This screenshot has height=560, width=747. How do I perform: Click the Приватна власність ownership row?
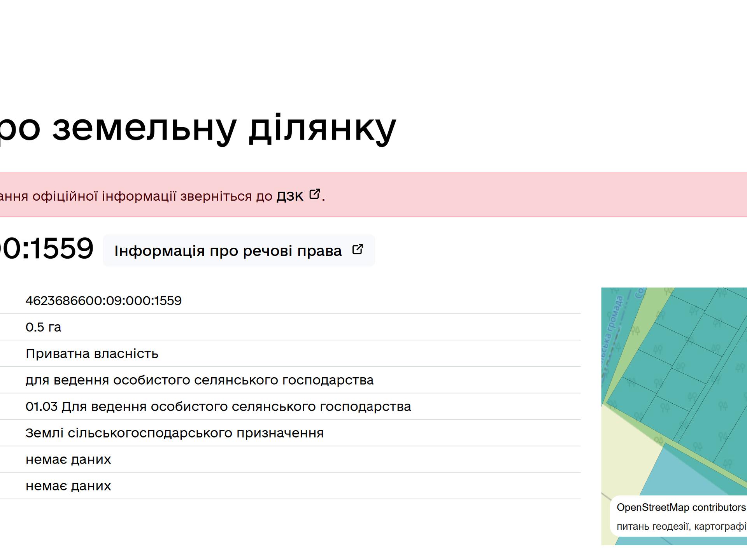[92, 353]
